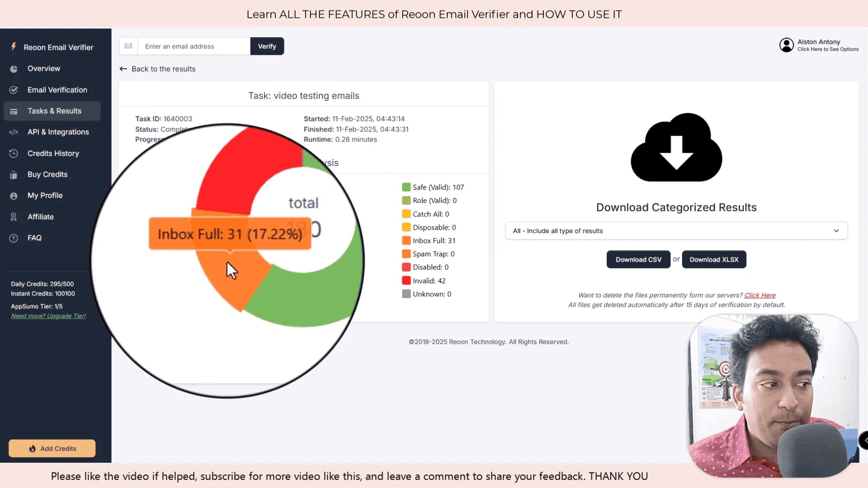Click the Reoon lightning bolt logo icon
The height and width of the screenshot is (488, 868).
pyautogui.click(x=14, y=47)
